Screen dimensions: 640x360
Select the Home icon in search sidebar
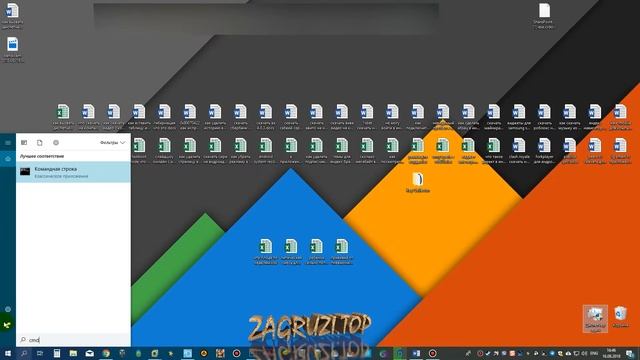8,159
